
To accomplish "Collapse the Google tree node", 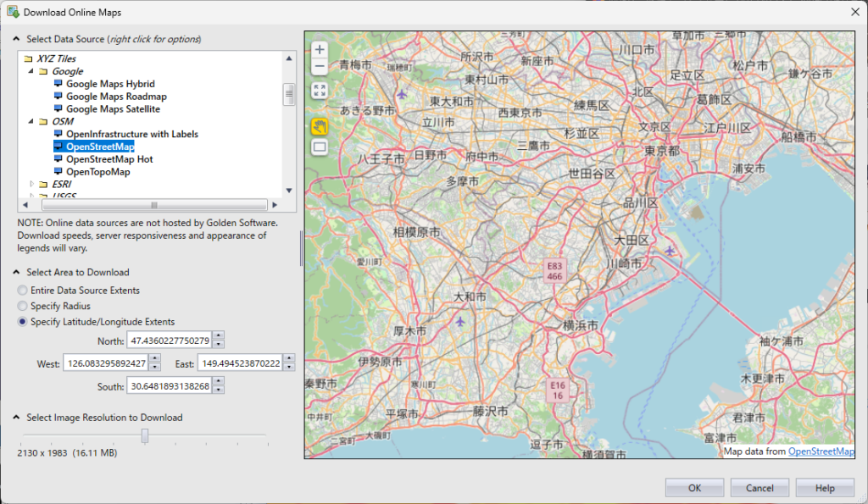I will (31, 71).
